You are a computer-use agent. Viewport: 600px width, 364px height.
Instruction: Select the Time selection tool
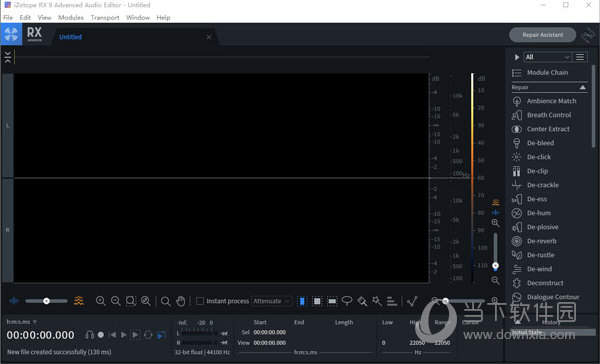[x=302, y=301]
